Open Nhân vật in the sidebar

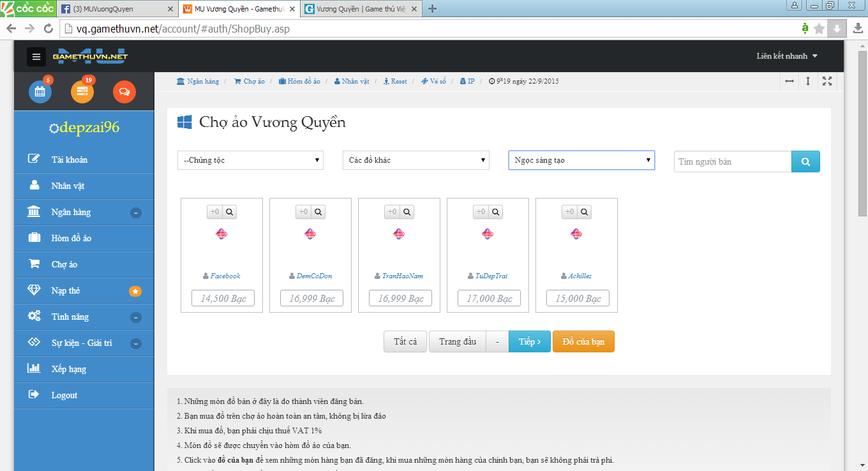(x=84, y=186)
